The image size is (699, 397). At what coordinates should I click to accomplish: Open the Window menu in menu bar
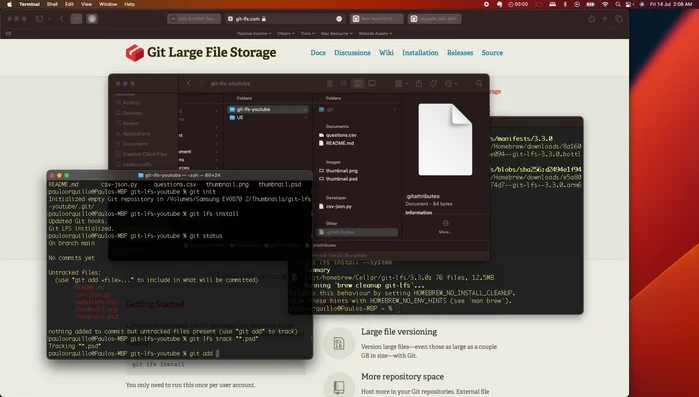108,4
